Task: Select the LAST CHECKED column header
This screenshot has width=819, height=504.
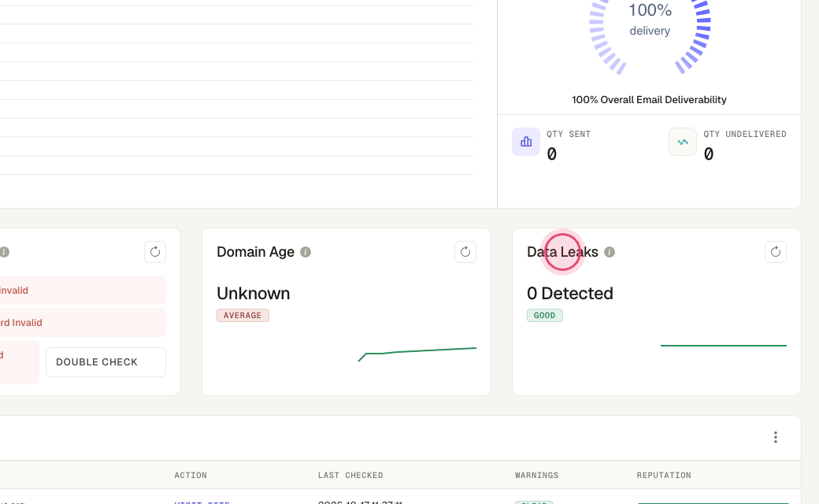Action: [x=350, y=476]
